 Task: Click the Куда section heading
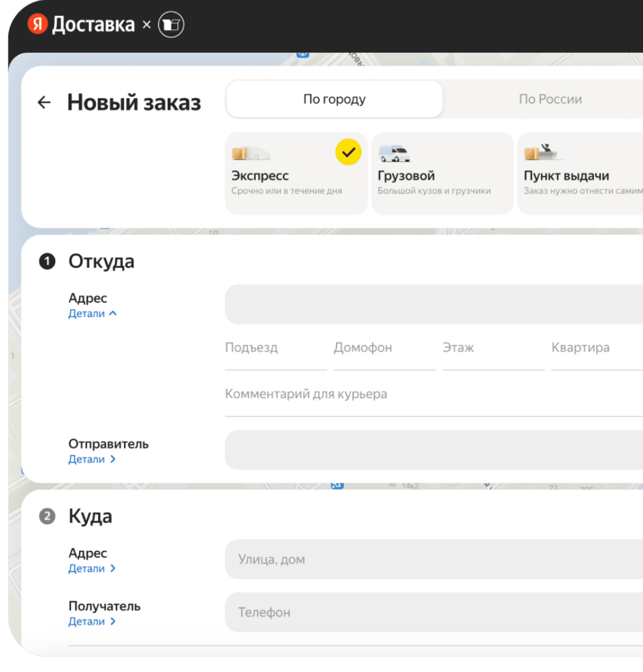coord(90,516)
